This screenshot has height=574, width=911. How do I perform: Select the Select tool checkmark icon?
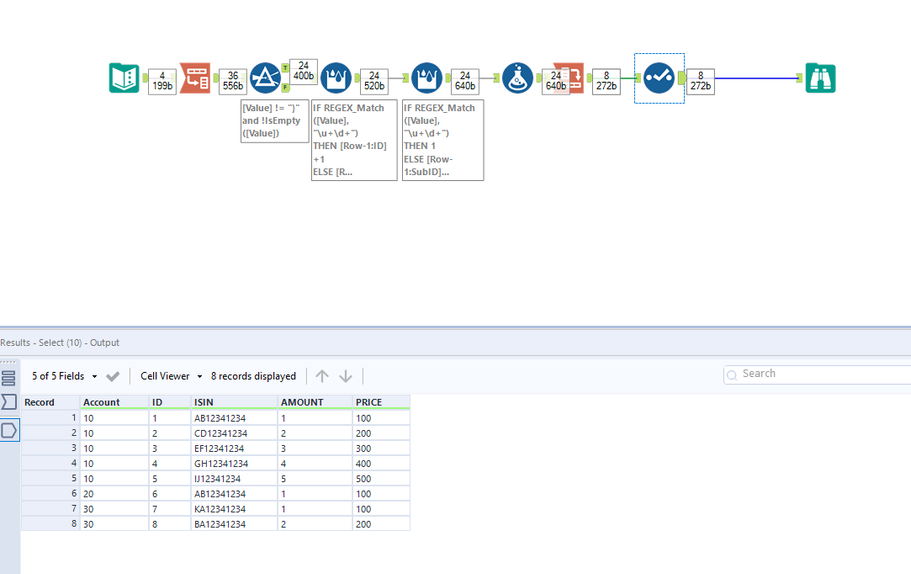tap(659, 78)
